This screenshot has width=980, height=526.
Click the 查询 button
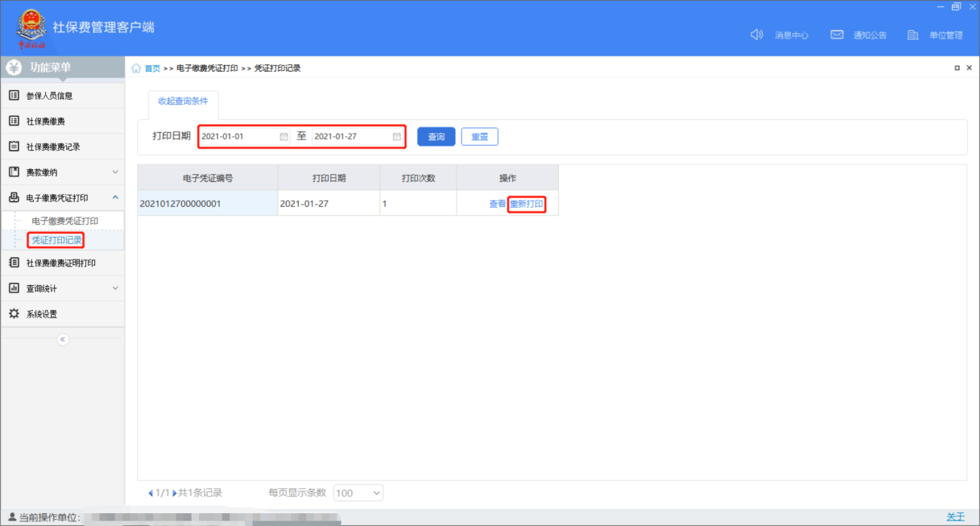(x=436, y=137)
